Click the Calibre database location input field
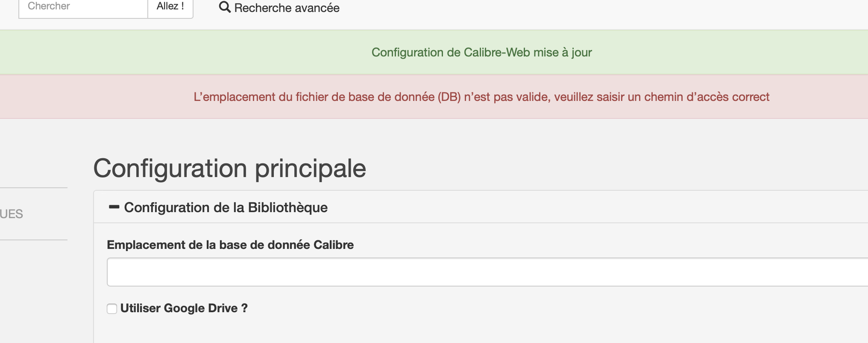This screenshot has width=868, height=343. click(487, 272)
